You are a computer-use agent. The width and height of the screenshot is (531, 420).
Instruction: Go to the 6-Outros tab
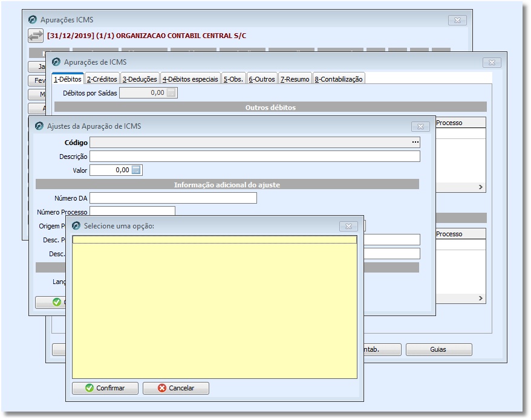(262, 79)
